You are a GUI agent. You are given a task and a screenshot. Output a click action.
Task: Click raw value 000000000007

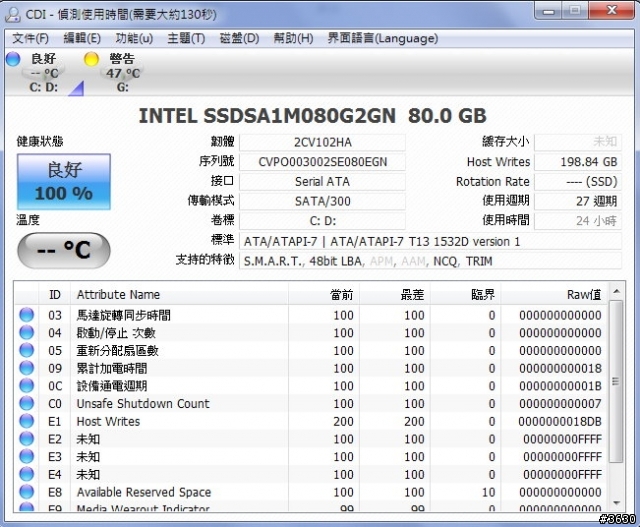[560, 404]
